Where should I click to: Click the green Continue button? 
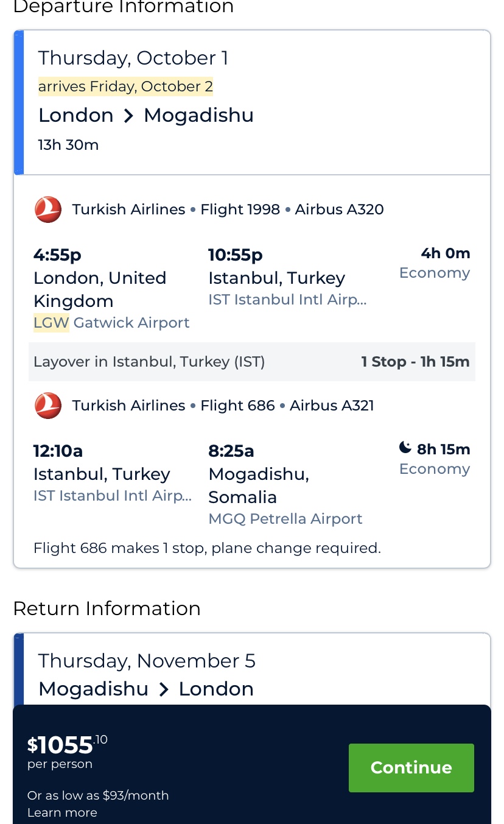coord(411,767)
